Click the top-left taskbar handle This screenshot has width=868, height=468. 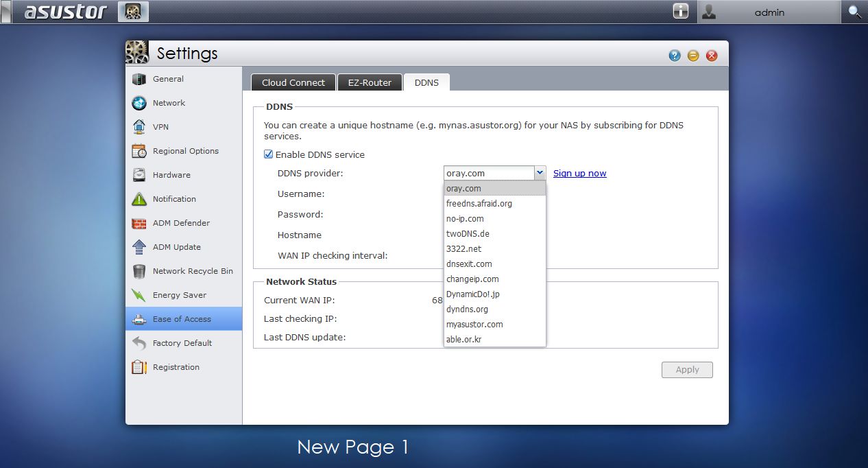(x=5, y=12)
